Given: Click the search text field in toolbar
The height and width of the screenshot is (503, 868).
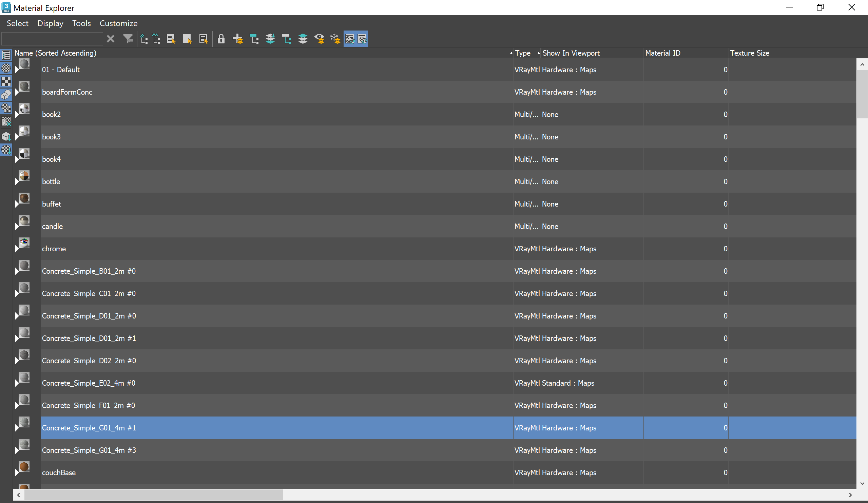Looking at the screenshot, I should (52, 39).
